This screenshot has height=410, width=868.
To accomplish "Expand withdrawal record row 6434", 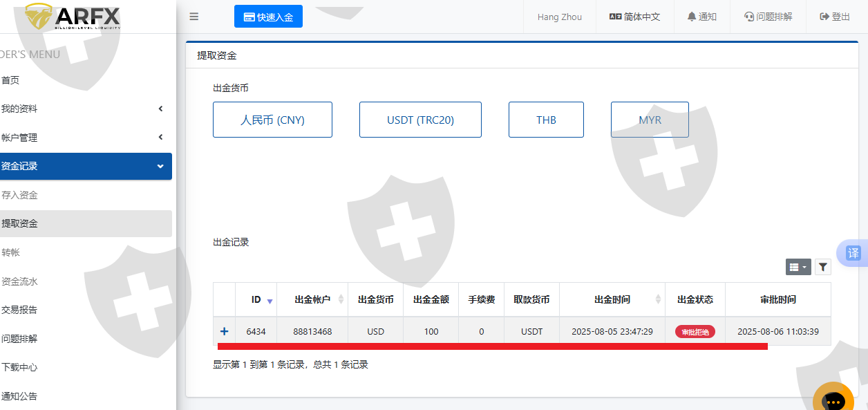I will [x=224, y=332].
